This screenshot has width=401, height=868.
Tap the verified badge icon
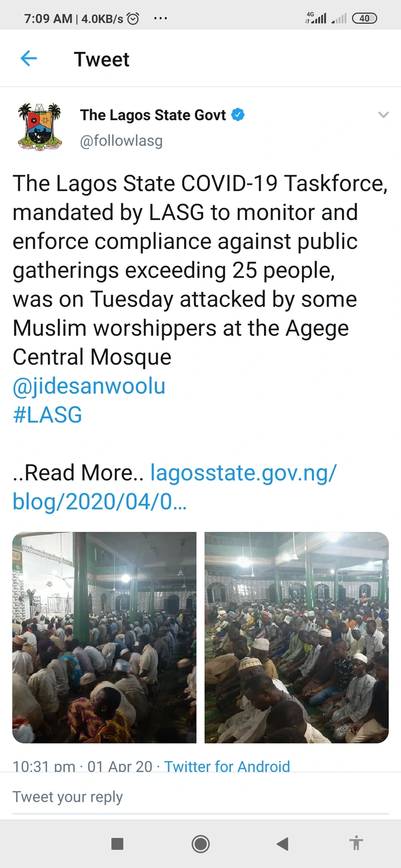click(x=238, y=115)
